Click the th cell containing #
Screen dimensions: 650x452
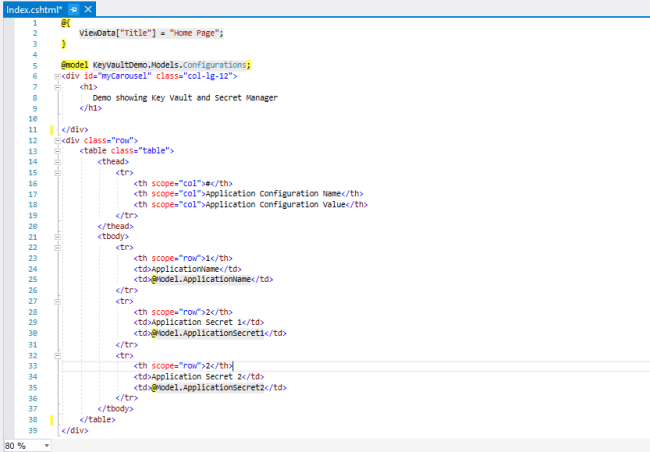coord(183,183)
